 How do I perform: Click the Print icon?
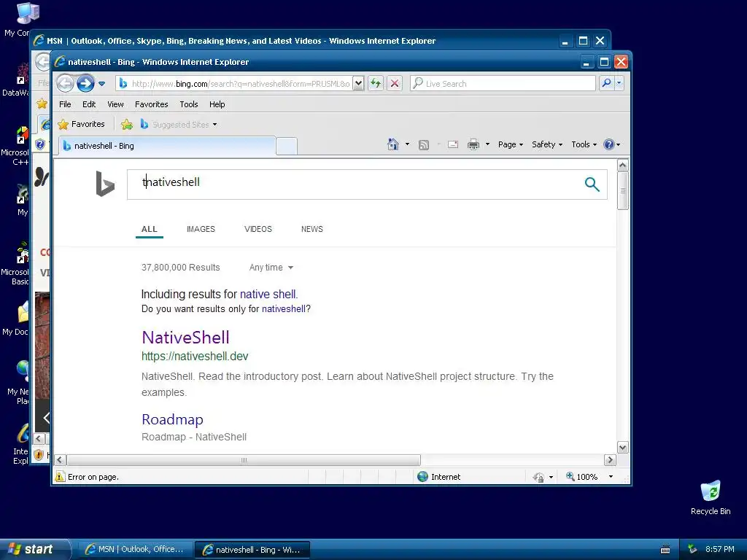[473, 144]
